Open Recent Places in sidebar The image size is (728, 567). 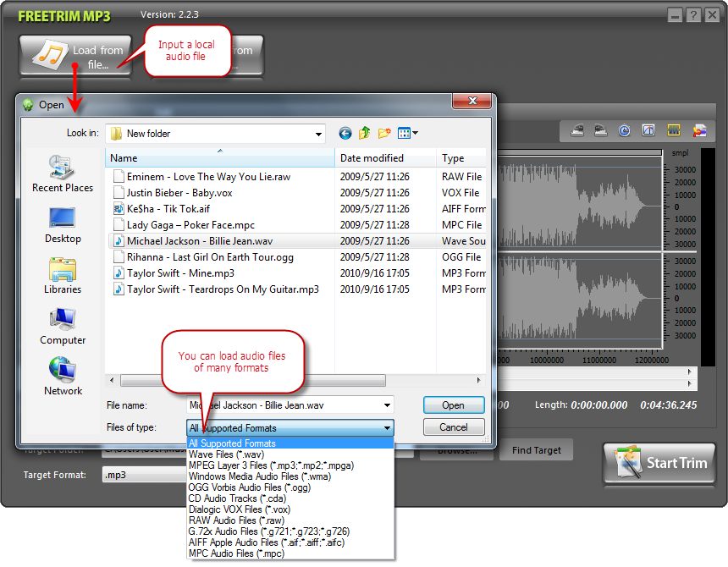(x=63, y=174)
